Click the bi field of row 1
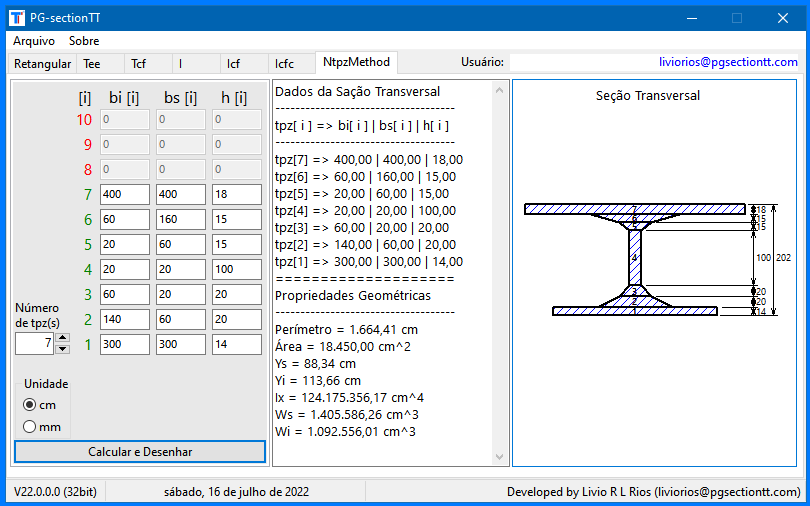This screenshot has height=506, width=810. tap(125, 344)
